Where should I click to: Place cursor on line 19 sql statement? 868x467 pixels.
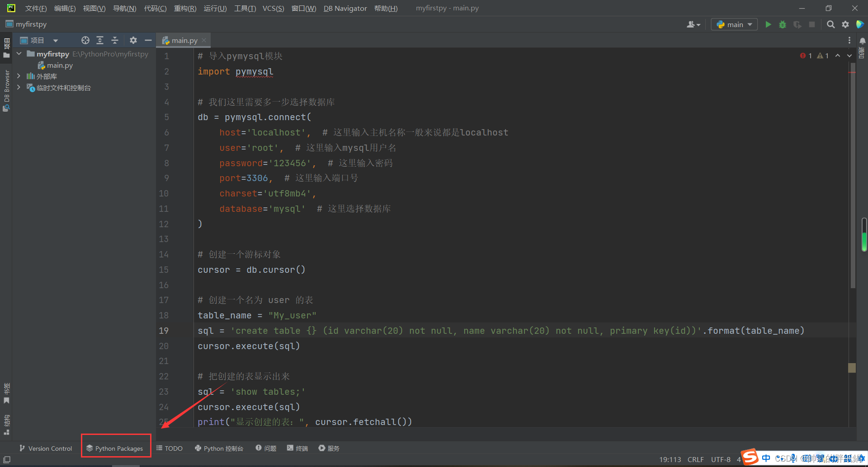[x=501, y=331]
